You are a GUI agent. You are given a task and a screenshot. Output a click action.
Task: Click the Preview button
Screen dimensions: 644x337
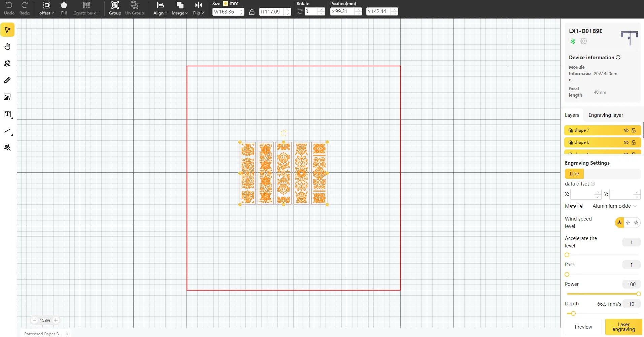click(583, 327)
